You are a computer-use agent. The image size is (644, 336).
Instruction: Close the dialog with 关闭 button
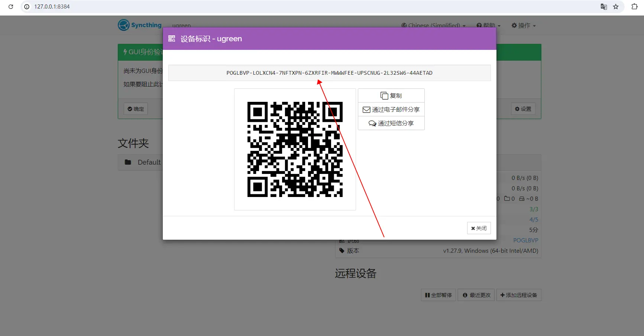coord(479,228)
